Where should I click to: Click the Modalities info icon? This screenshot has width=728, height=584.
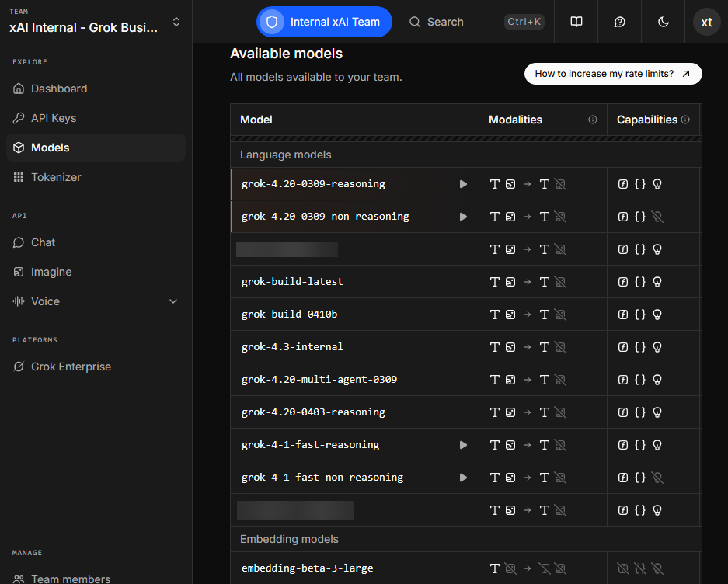[x=593, y=120]
